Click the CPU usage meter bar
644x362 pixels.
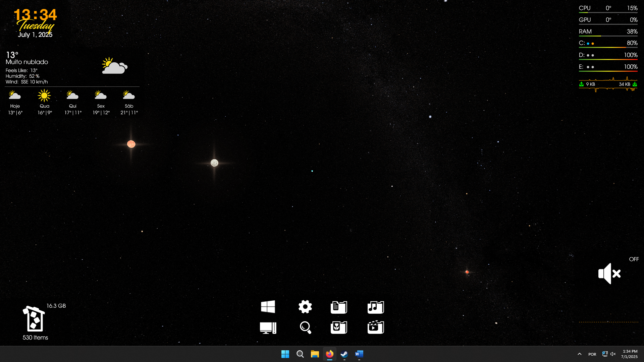[608, 12]
